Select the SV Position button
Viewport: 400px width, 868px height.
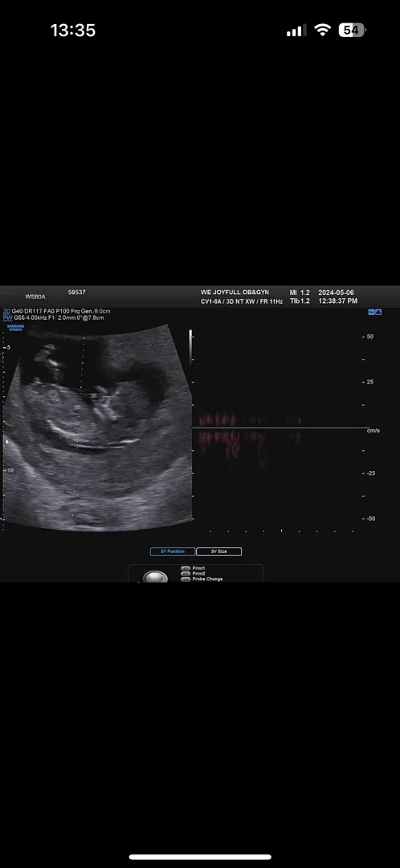click(173, 551)
